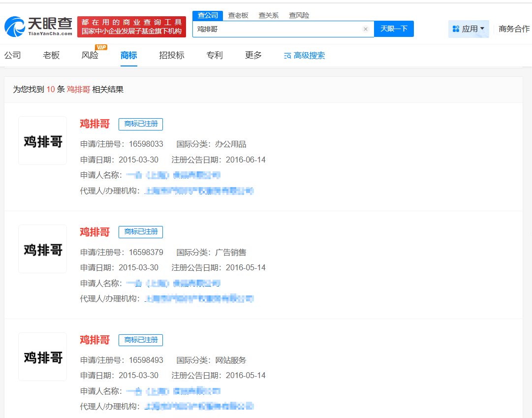Switch to the 老板 results tab
The height and width of the screenshot is (418, 532).
51,55
